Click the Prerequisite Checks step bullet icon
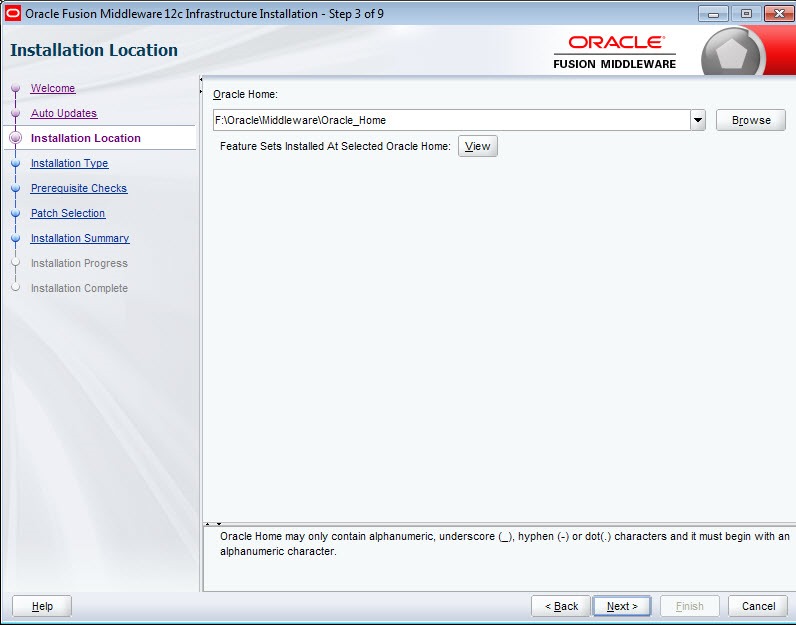Screen dimensions: 796x628 [x=16, y=188]
